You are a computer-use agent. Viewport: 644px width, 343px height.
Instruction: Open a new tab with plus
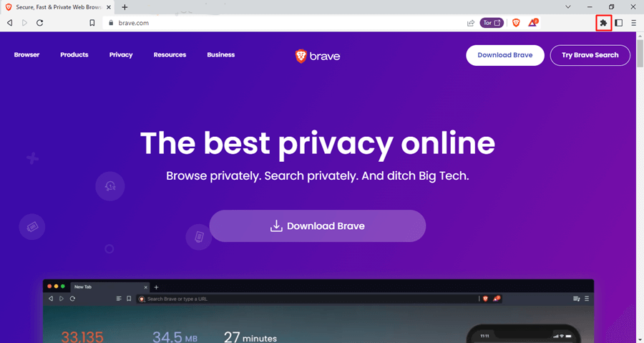click(x=125, y=7)
